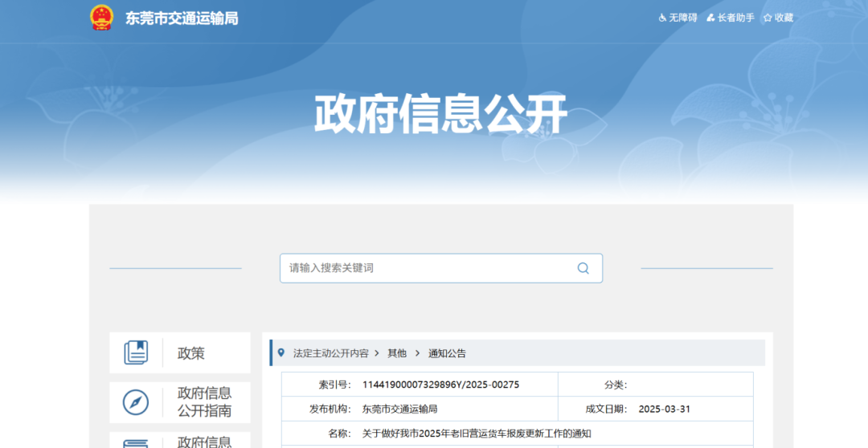Click the wheelchair accessibility icon
The height and width of the screenshot is (448, 868).
[x=662, y=18]
